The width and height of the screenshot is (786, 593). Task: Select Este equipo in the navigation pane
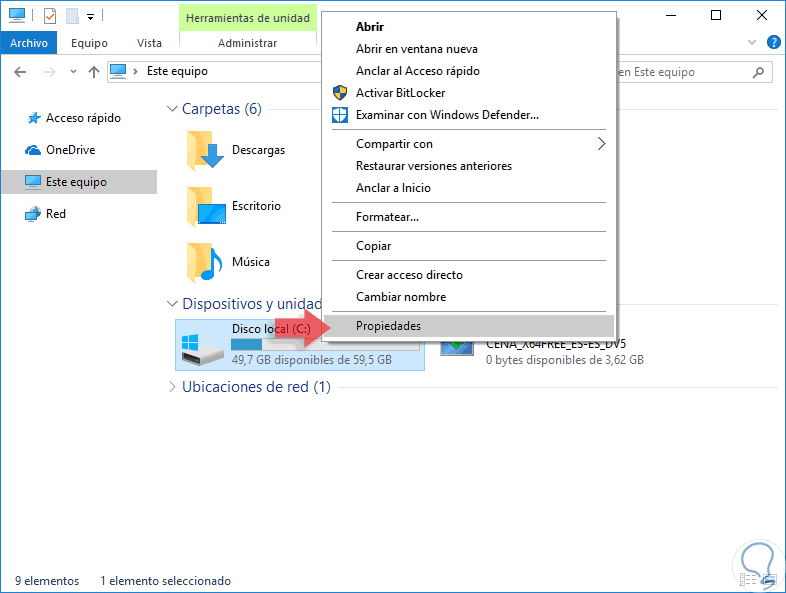coord(79,182)
